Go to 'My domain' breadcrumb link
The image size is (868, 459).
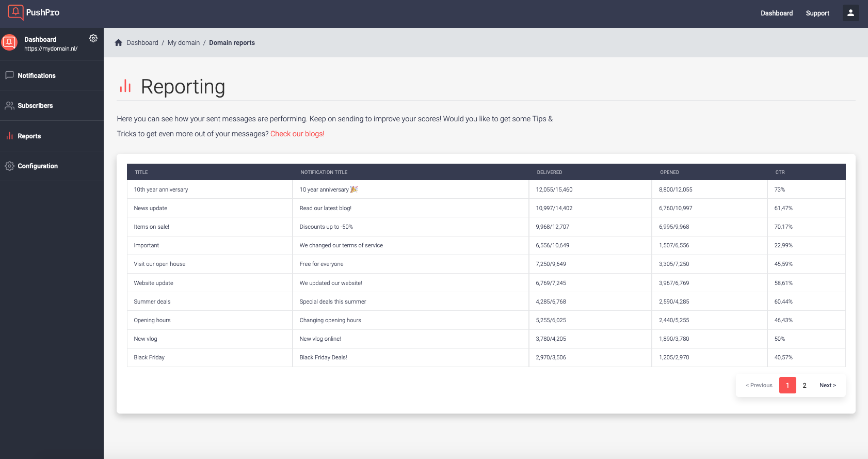coord(184,43)
